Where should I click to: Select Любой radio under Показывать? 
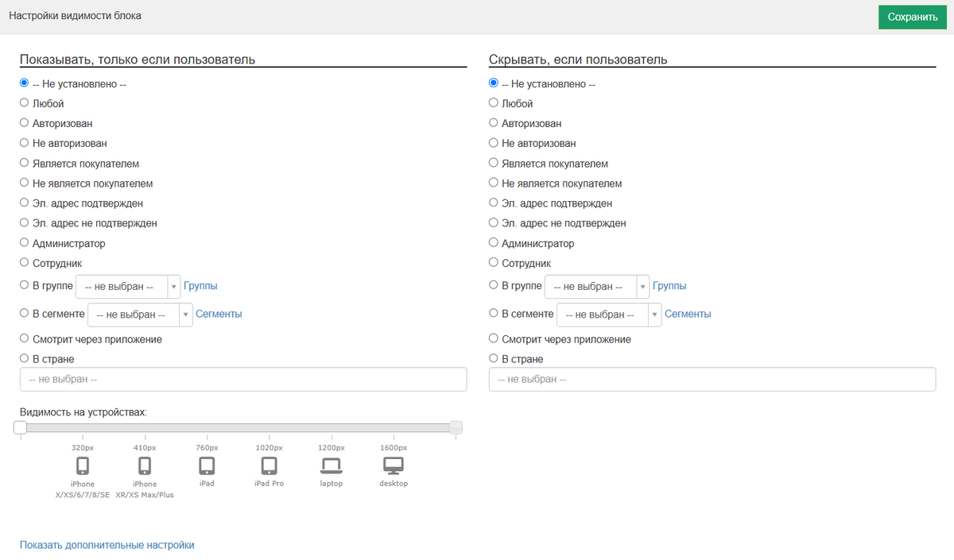point(24,102)
